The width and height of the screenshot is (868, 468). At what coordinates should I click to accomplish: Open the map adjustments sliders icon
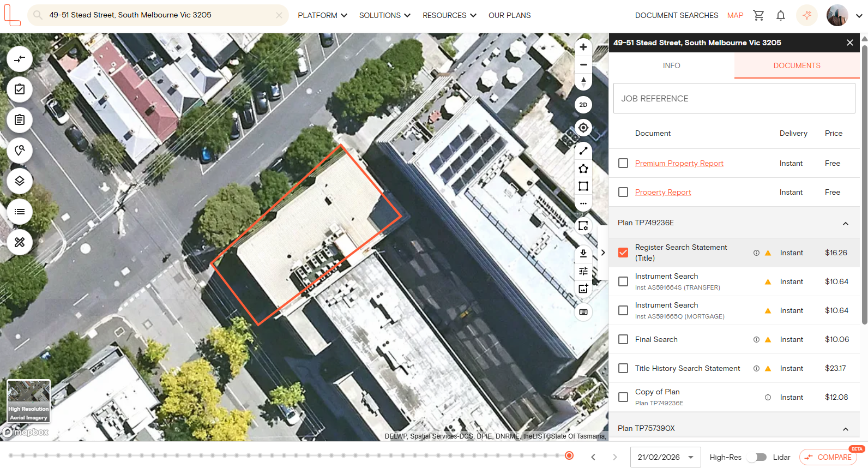pos(583,271)
